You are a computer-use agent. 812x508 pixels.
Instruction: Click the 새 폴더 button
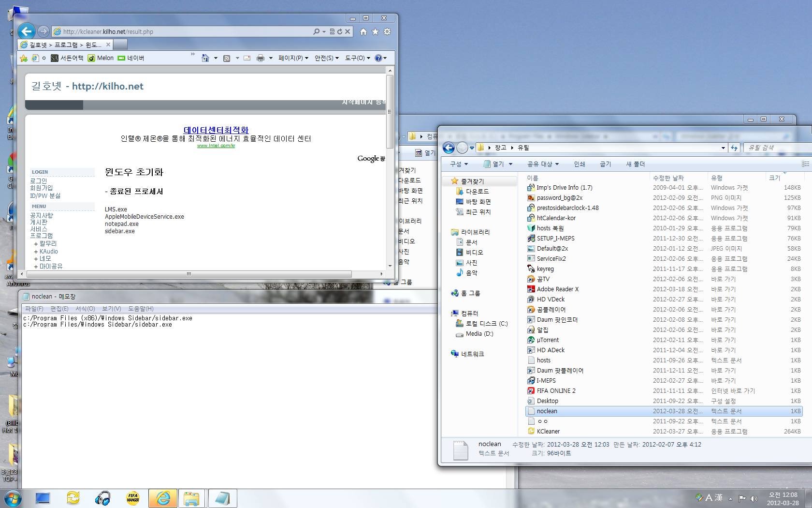[635, 164]
